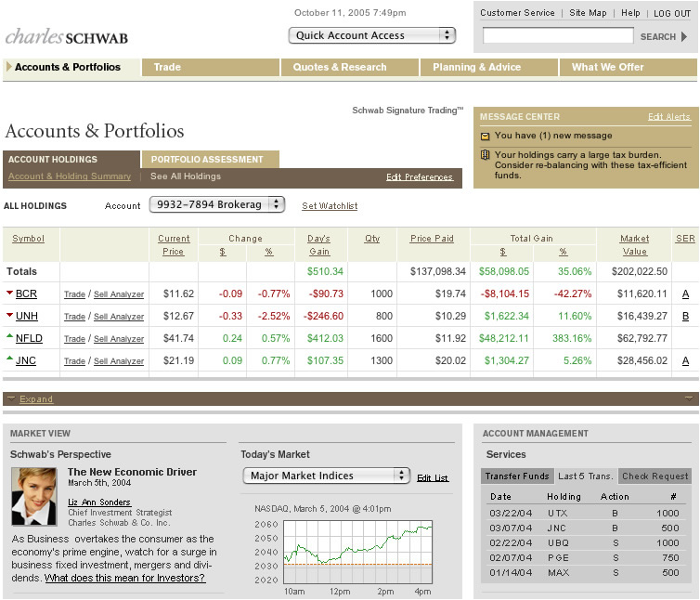Click the SEARCH arrow icon

tap(684, 36)
